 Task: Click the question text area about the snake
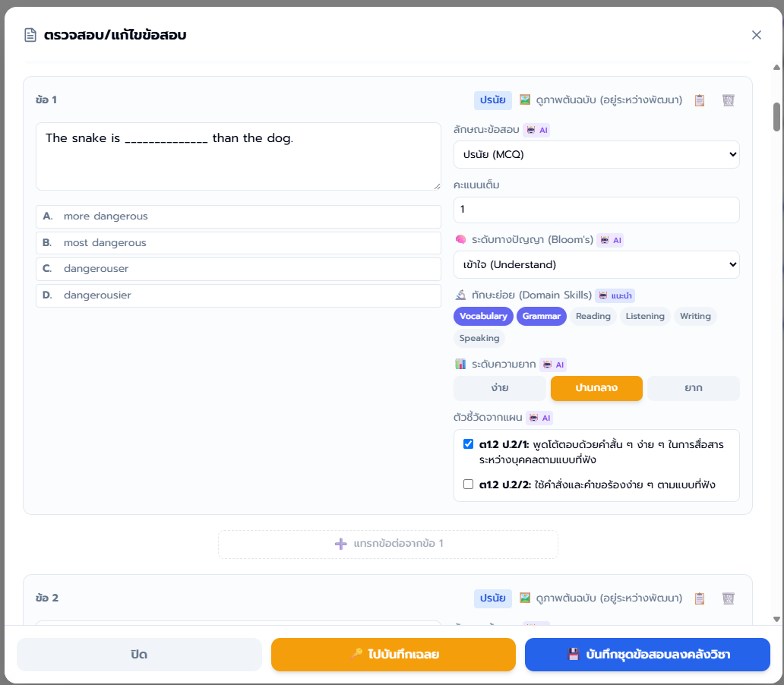point(239,156)
